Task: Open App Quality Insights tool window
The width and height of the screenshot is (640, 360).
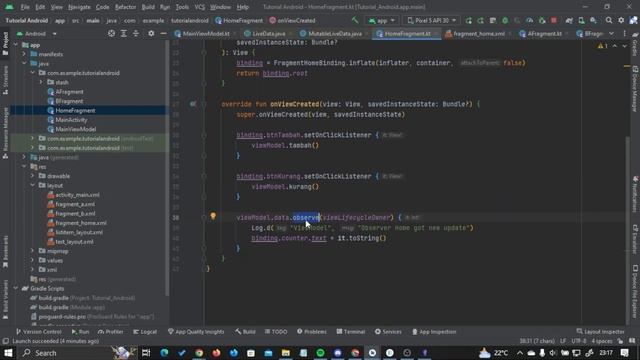Action: (196, 332)
